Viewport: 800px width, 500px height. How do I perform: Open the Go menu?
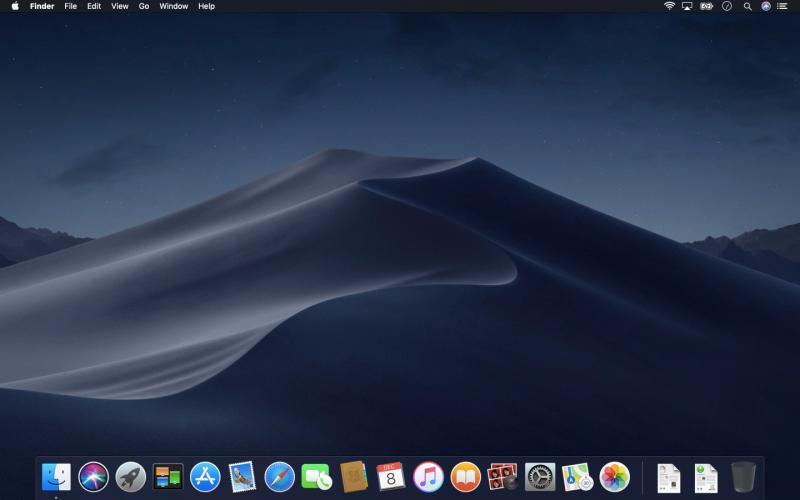click(x=144, y=6)
